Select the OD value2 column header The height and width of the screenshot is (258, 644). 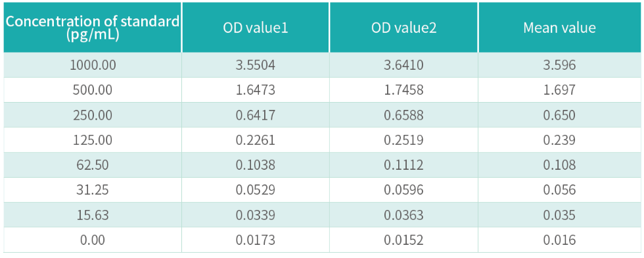point(403,28)
